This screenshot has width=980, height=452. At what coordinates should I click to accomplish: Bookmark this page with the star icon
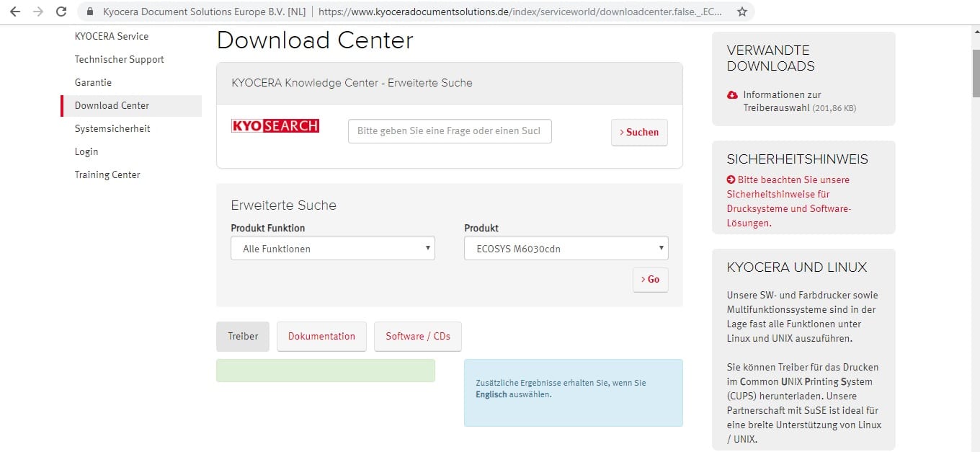click(741, 12)
